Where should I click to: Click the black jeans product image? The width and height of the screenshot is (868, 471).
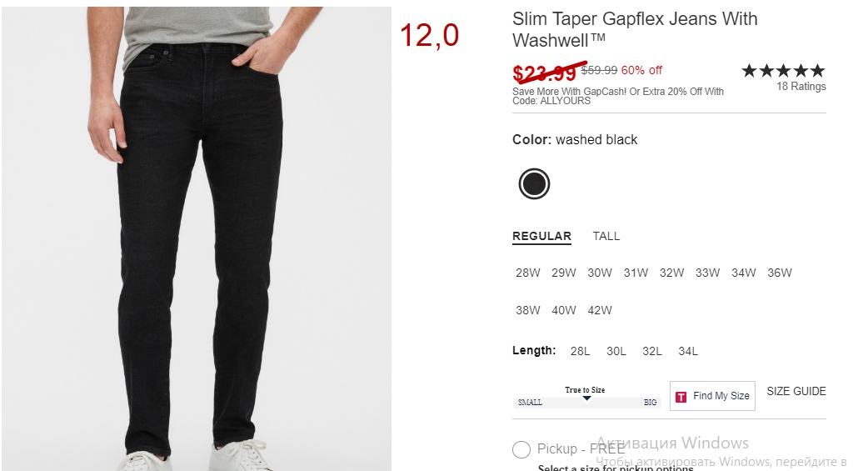pyautogui.click(x=197, y=238)
